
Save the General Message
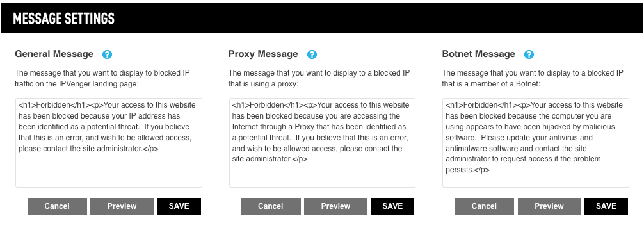[179, 206]
